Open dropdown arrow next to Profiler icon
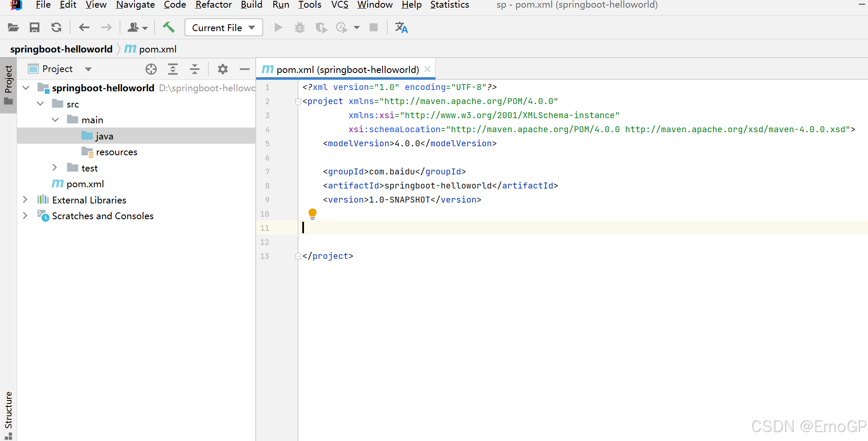 click(357, 28)
